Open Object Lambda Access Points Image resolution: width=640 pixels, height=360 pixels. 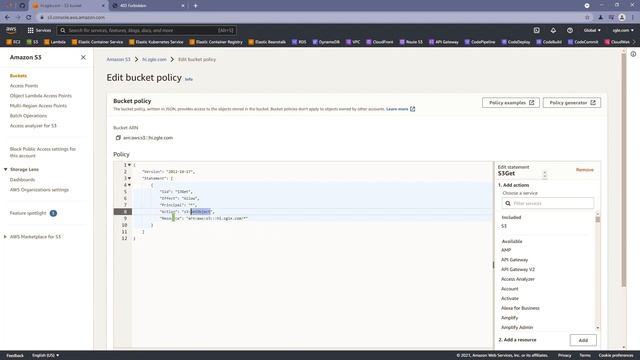click(41, 96)
